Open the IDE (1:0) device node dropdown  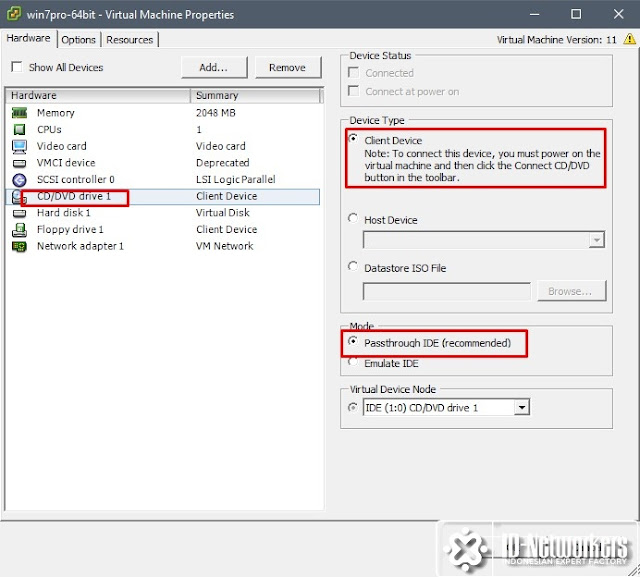(x=522, y=407)
